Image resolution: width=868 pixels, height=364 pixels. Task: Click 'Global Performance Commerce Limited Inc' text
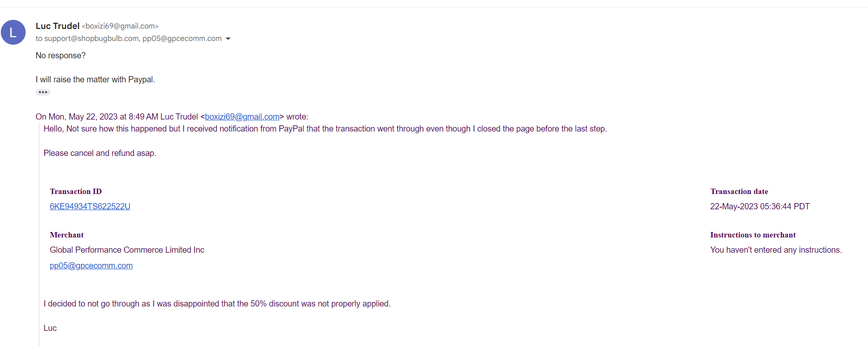[x=127, y=250]
